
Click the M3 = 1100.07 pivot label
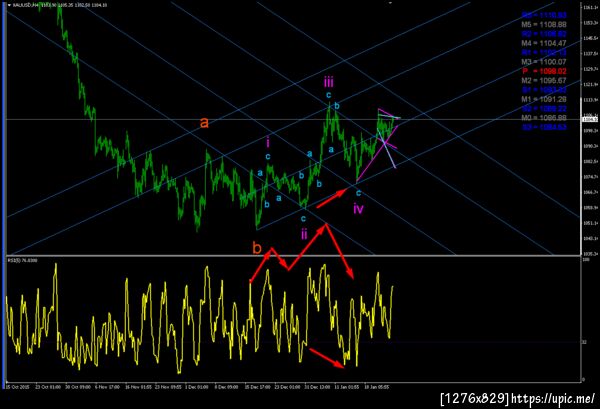click(x=544, y=62)
